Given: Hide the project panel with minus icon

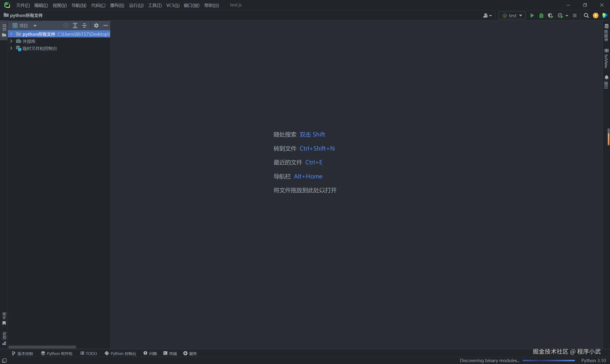Looking at the screenshot, I should pos(106,25).
